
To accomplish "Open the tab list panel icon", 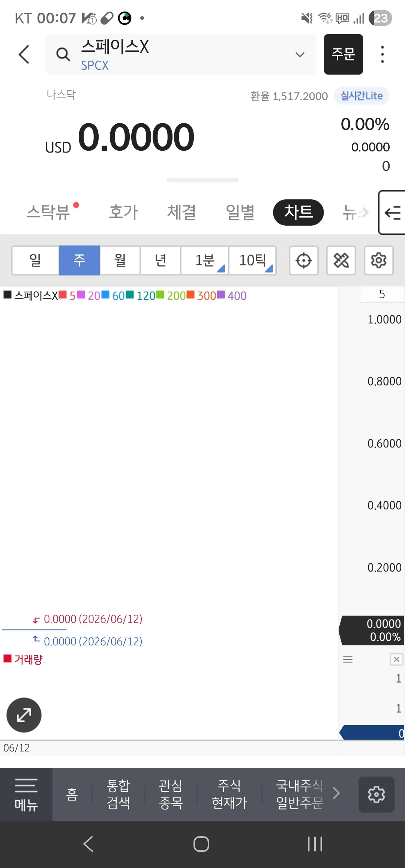I will pos(392,213).
